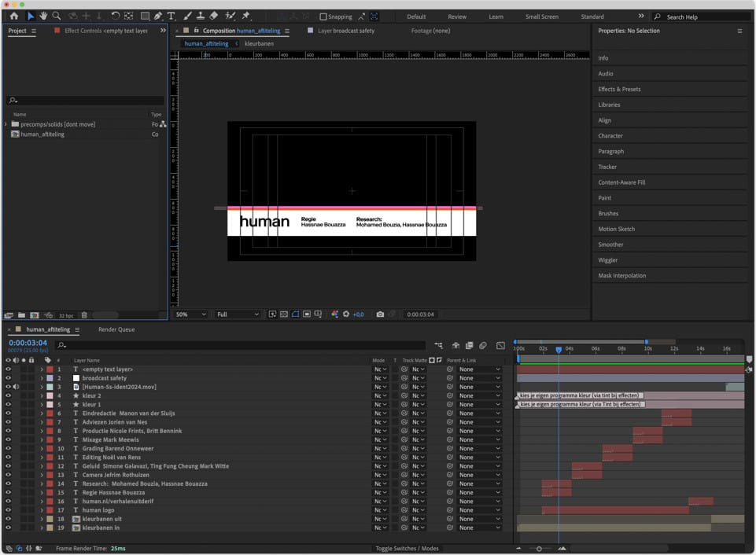
Task: Expand the precomps/solids folder
Action: click(x=6, y=124)
